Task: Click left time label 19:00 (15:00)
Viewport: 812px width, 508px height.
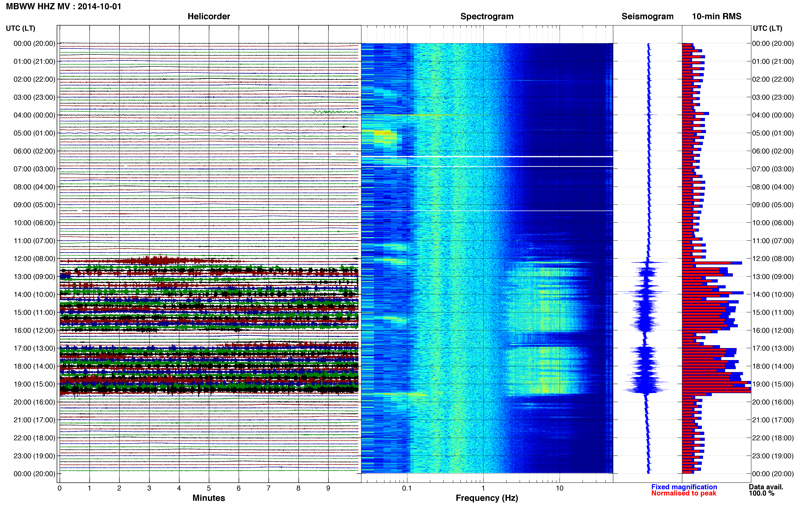Action: point(34,384)
